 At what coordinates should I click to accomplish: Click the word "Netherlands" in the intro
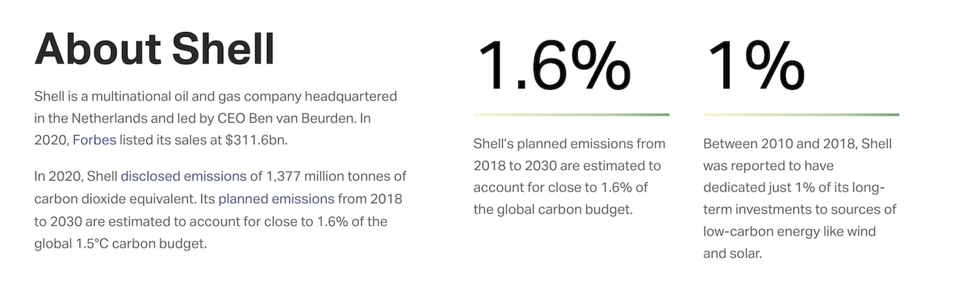[105, 119]
